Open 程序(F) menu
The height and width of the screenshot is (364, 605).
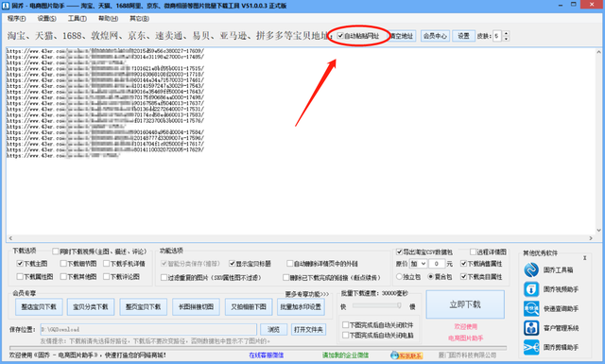click(x=17, y=19)
